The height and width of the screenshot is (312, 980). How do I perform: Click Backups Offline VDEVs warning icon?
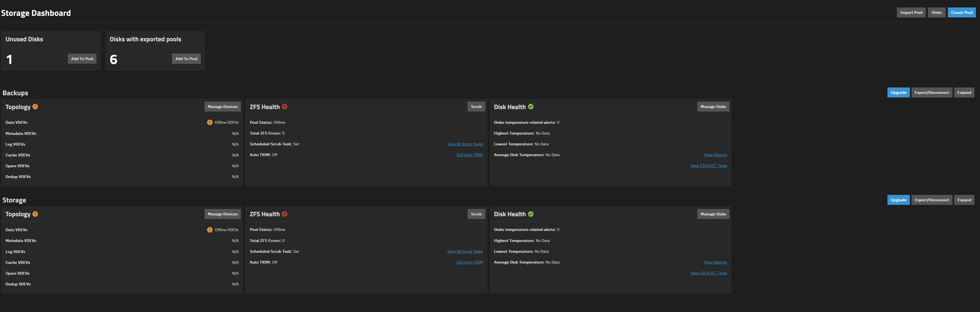(x=210, y=122)
